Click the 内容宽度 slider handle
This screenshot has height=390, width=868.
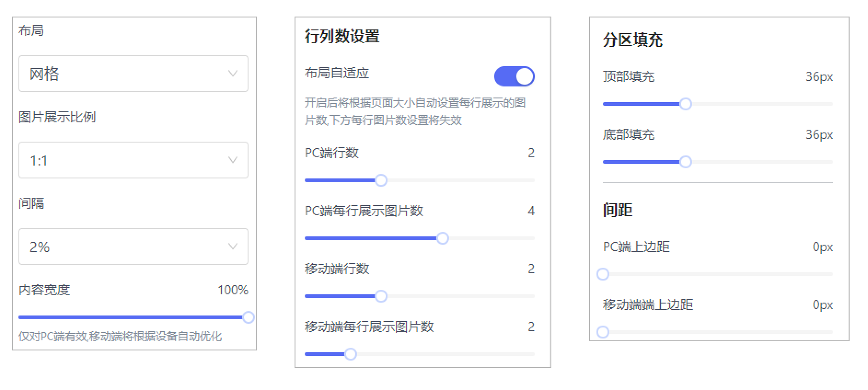[x=248, y=317]
